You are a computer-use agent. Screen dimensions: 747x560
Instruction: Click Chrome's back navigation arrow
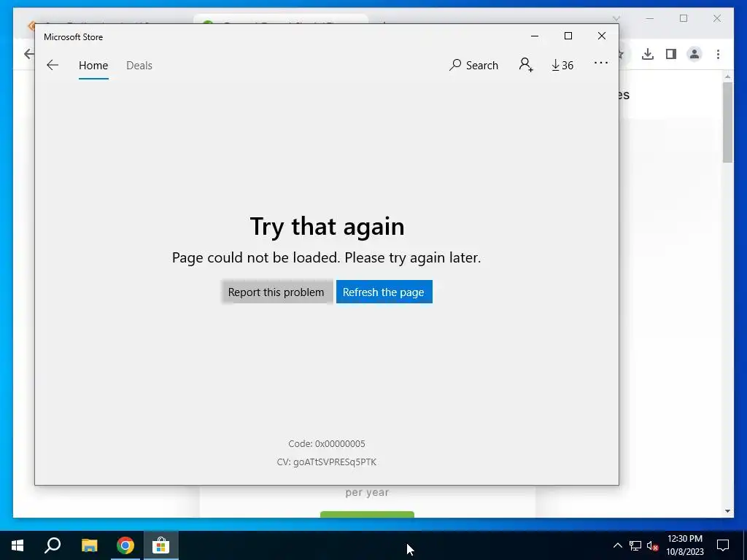(x=29, y=54)
